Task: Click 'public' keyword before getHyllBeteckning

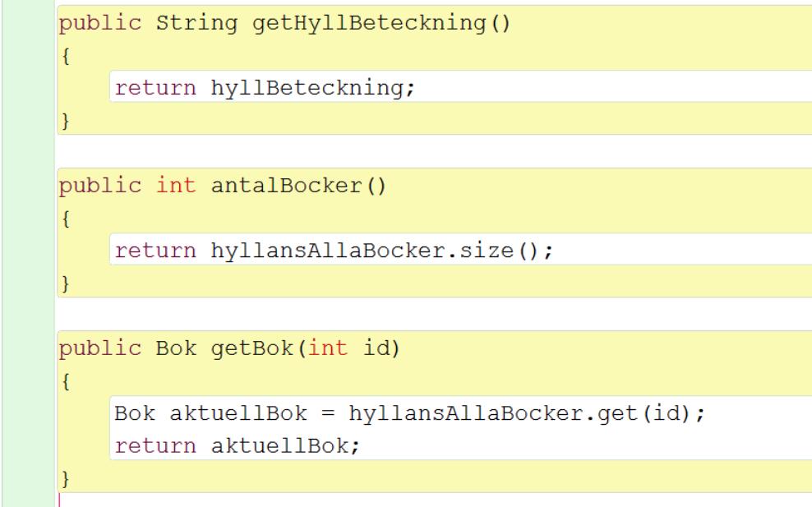Action: tap(99, 23)
